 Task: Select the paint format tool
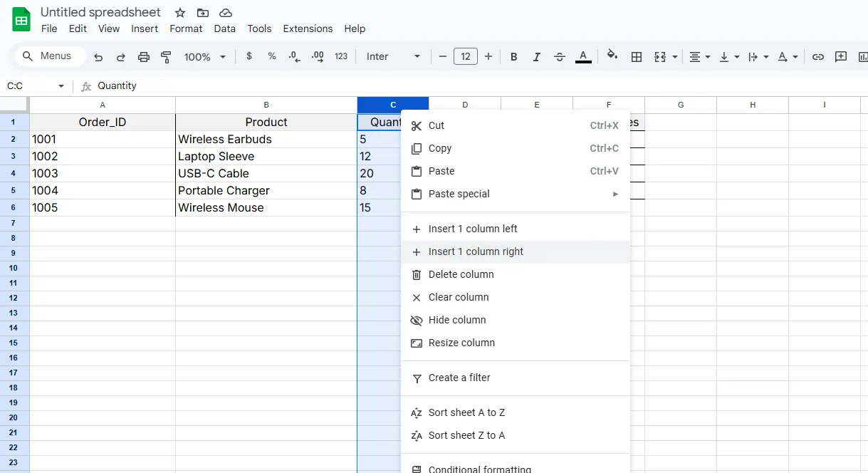(166, 57)
